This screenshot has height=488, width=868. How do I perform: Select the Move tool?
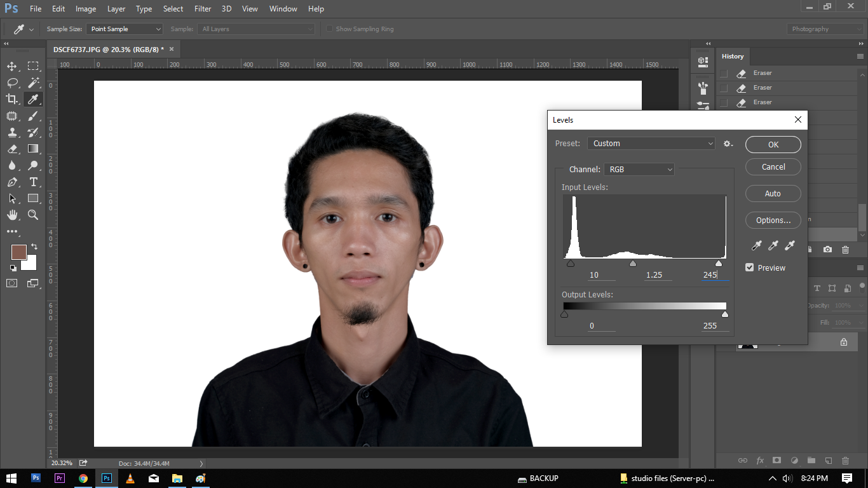point(12,66)
